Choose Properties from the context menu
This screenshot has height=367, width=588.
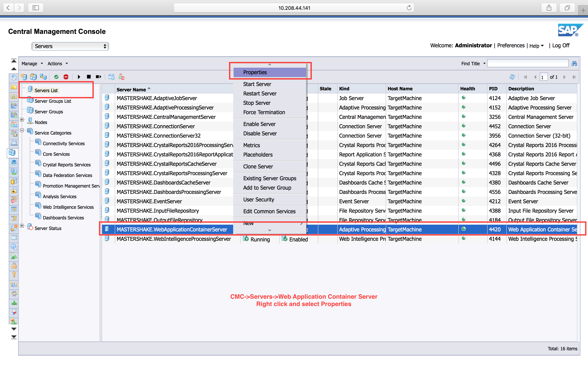tap(255, 72)
